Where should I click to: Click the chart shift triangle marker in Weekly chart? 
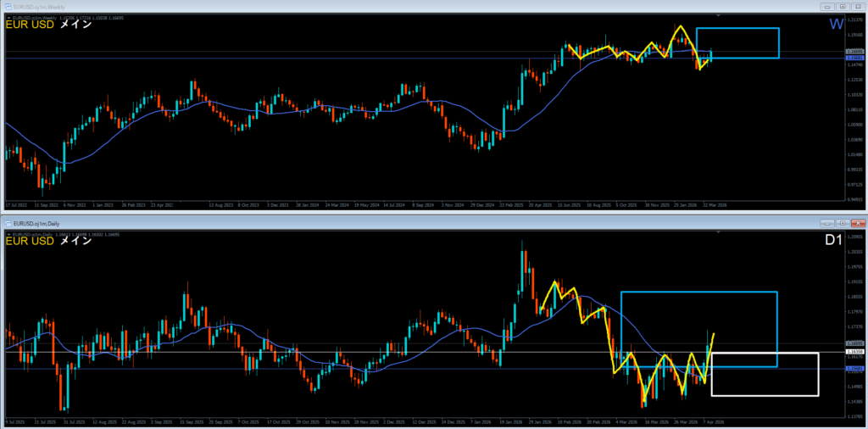coord(719,16)
